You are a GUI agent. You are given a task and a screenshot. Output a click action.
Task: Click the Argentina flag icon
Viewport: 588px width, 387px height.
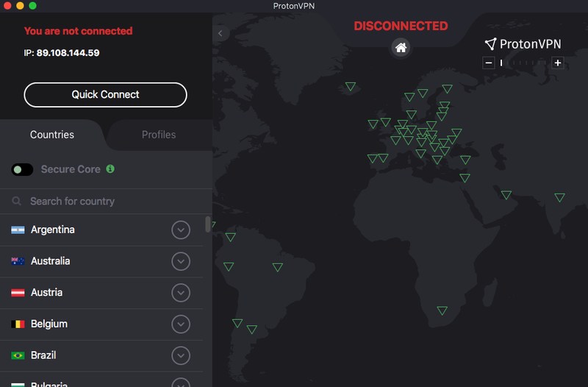(18, 230)
